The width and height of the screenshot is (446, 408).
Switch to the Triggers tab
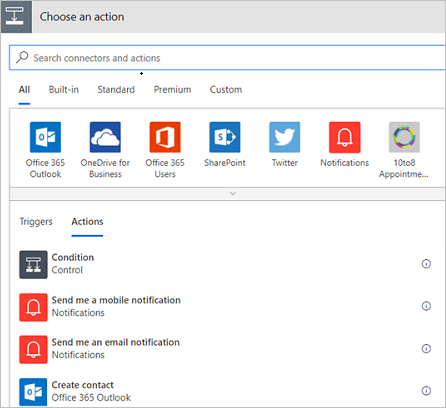pos(36,222)
